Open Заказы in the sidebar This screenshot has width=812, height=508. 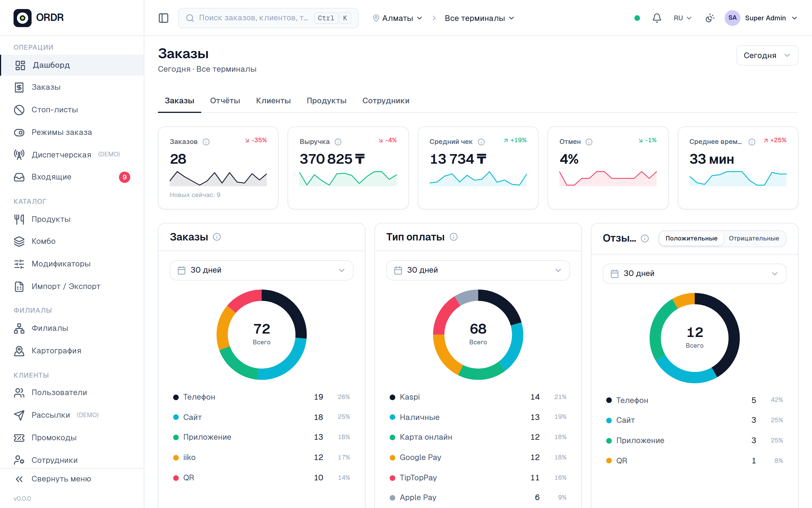[72, 87]
